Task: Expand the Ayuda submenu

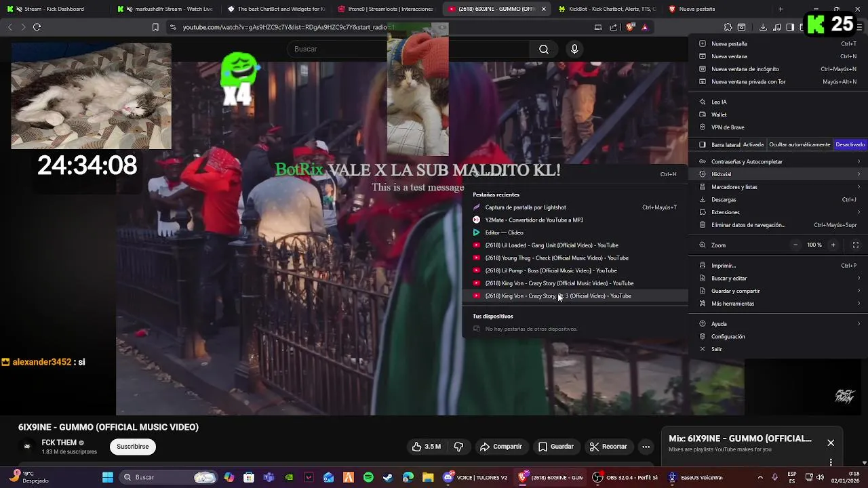Action: tap(778, 324)
